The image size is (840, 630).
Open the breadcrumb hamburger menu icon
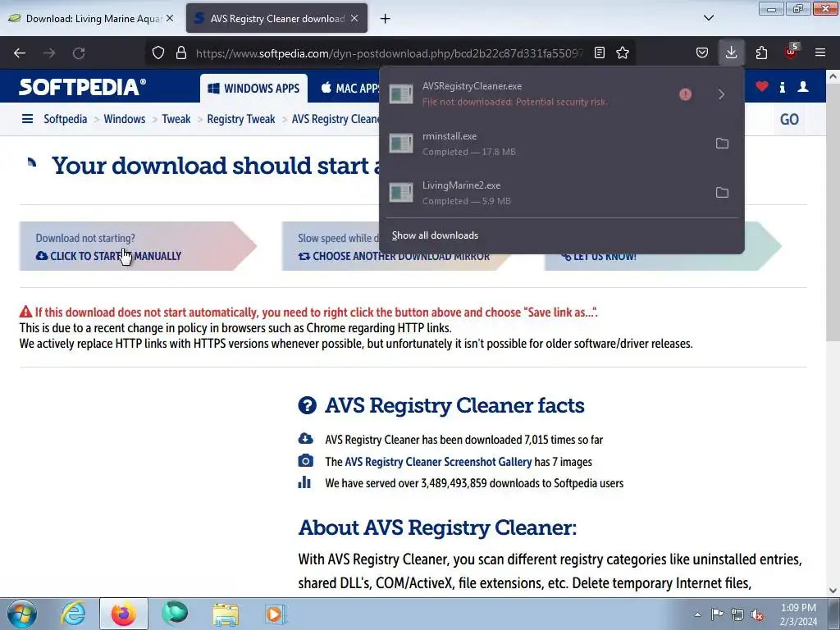click(x=27, y=119)
